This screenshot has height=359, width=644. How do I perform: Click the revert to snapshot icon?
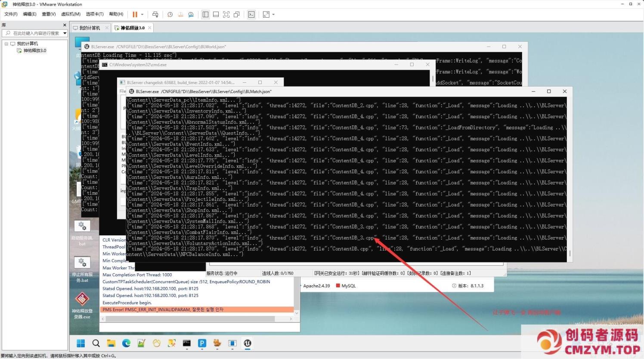pos(180,14)
